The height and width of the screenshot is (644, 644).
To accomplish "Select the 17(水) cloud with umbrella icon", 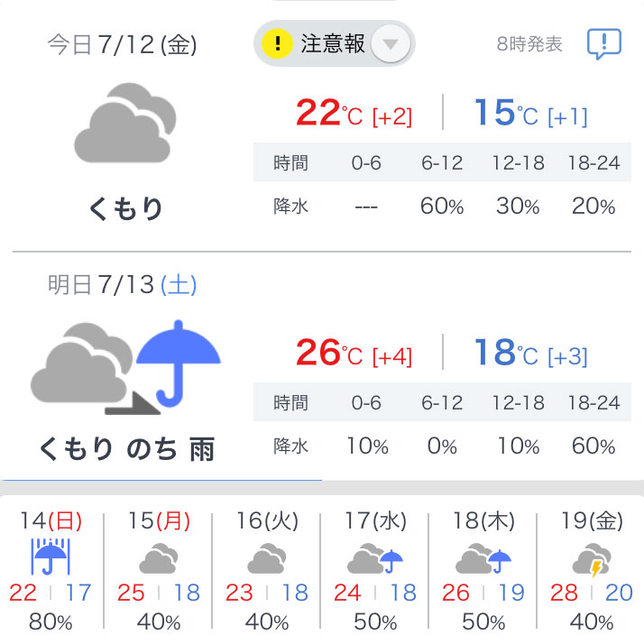I will 375,557.
